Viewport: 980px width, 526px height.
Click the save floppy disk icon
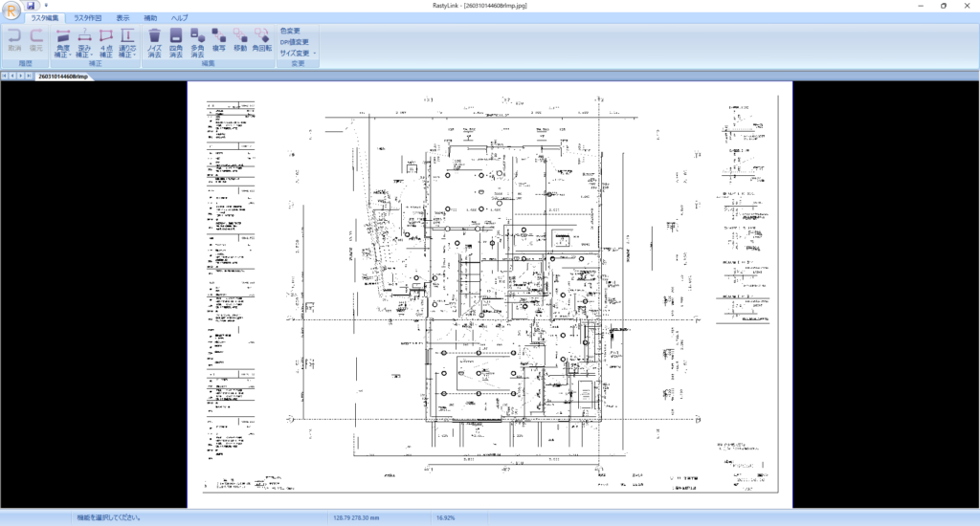32,6
